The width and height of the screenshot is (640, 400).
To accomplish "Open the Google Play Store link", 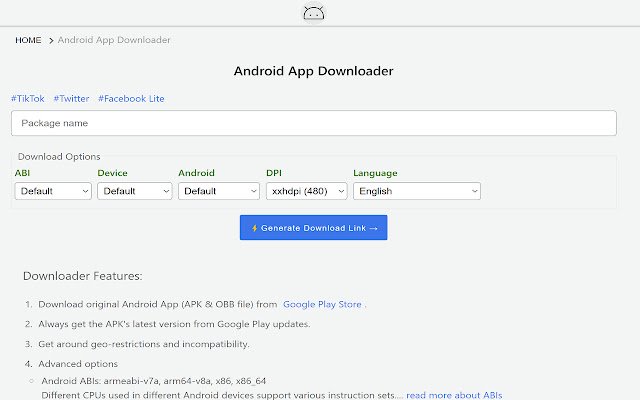I will (322, 304).
